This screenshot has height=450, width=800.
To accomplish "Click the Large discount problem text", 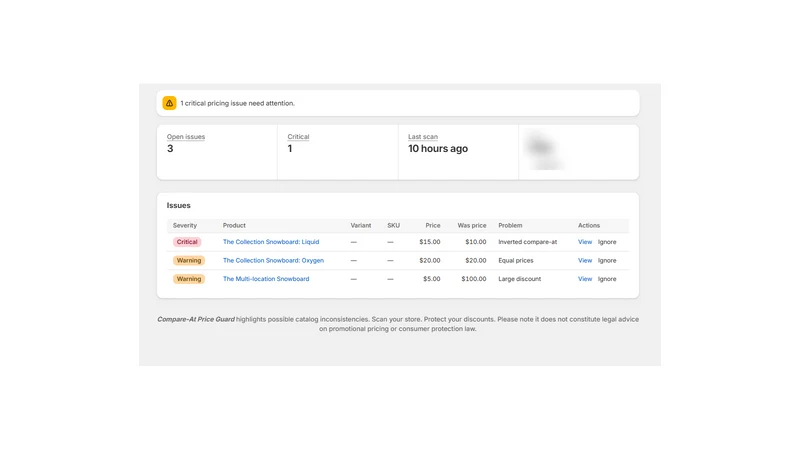I will pos(519,279).
